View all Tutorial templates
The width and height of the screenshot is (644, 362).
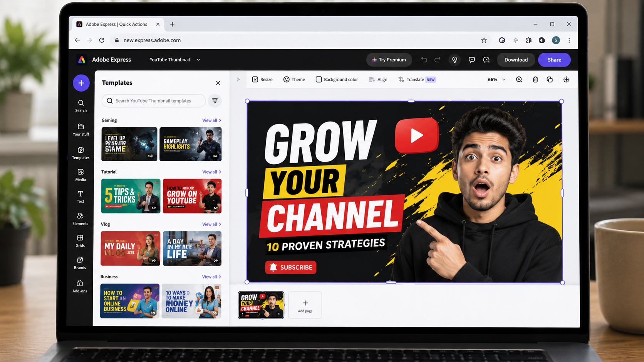pyautogui.click(x=211, y=172)
